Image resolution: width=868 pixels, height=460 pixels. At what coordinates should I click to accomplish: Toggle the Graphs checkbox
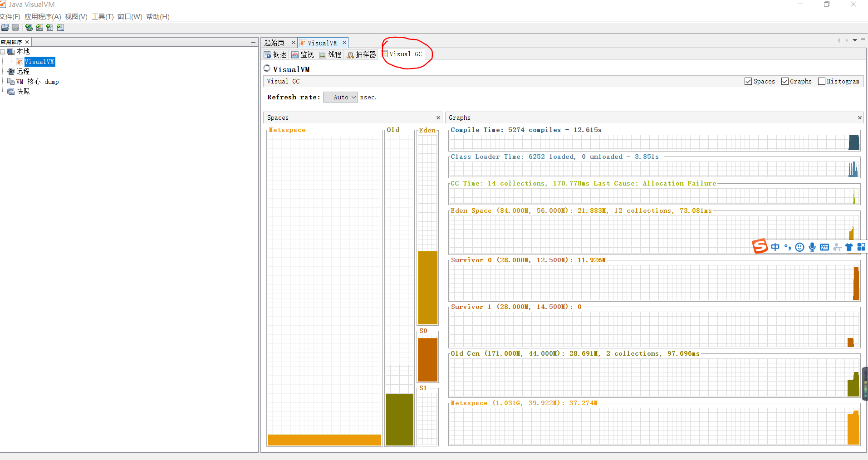tap(785, 81)
